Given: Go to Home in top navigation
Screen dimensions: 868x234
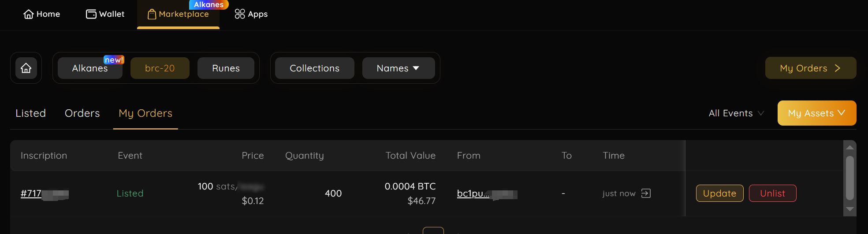Looking at the screenshot, I should 41,14.
